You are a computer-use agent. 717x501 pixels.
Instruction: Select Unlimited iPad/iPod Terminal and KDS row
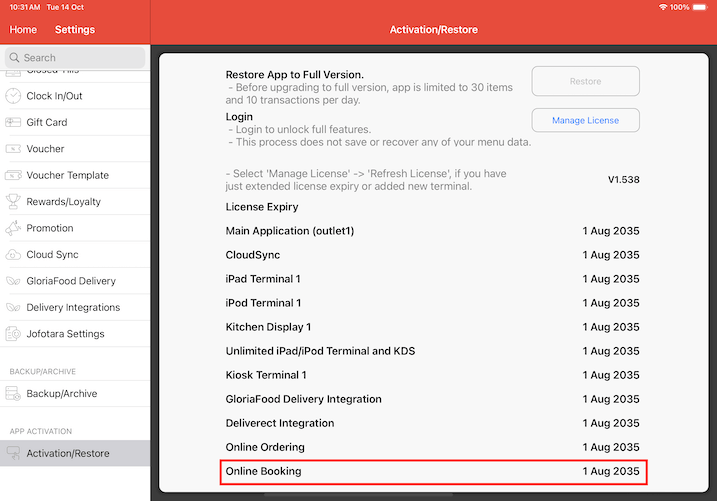coord(432,351)
